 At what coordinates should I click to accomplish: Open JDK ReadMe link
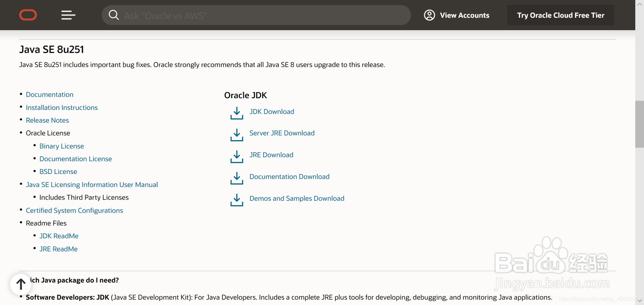click(59, 236)
